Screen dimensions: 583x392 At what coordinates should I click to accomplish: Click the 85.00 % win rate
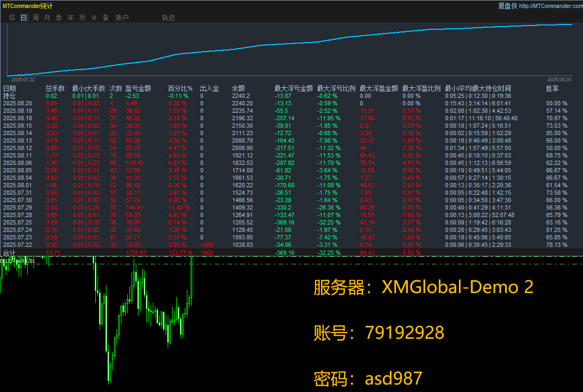556,133
